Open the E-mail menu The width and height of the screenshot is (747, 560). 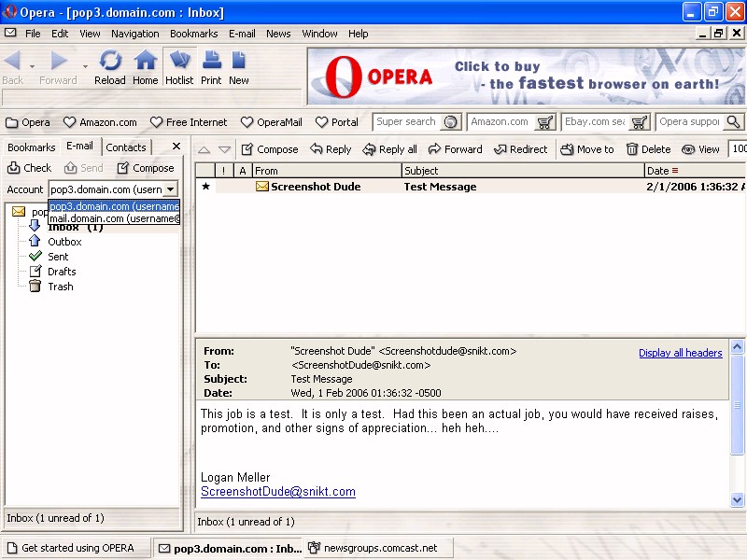click(242, 34)
